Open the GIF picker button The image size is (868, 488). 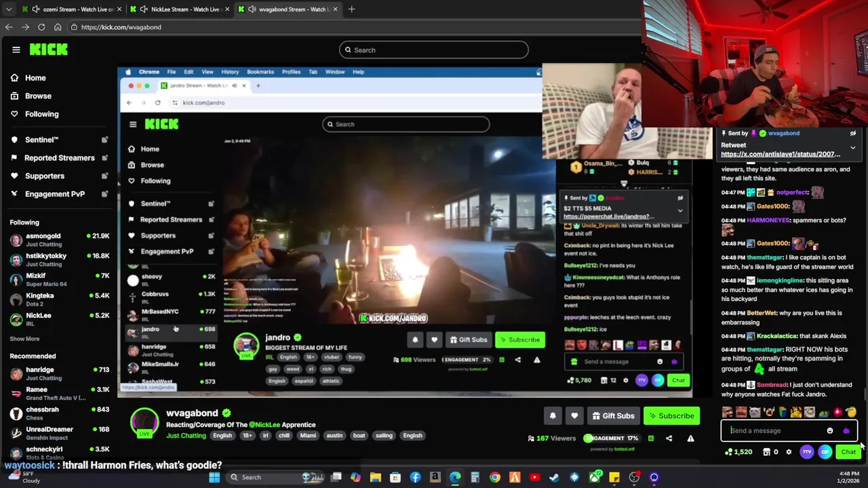tap(825, 452)
